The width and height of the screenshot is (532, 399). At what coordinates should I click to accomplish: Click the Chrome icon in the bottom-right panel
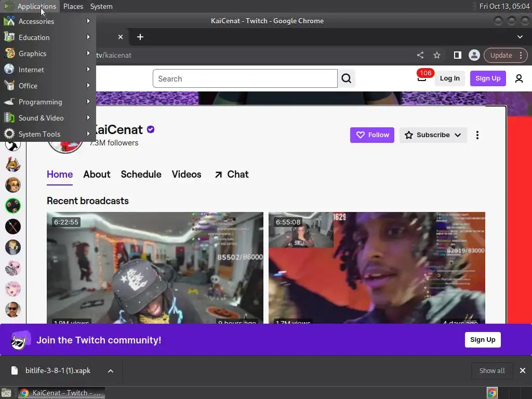click(492, 393)
